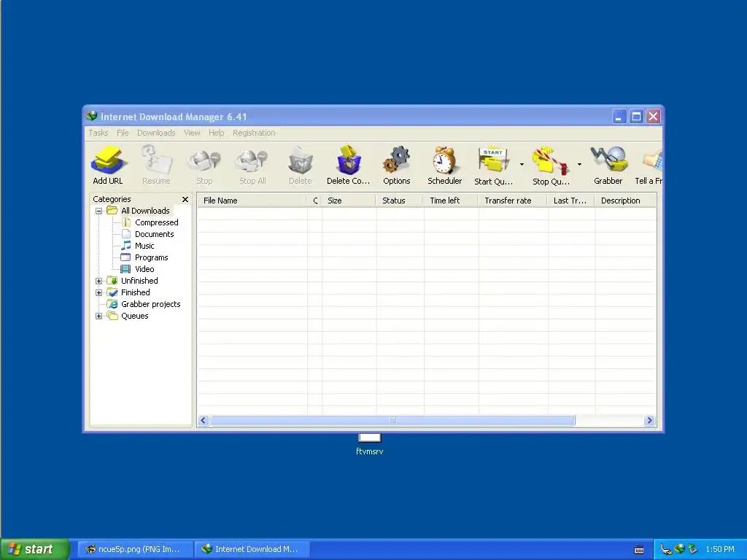Click the Delete Completed toolbar icon
Viewport: 747px width, 560px height.
[348, 165]
